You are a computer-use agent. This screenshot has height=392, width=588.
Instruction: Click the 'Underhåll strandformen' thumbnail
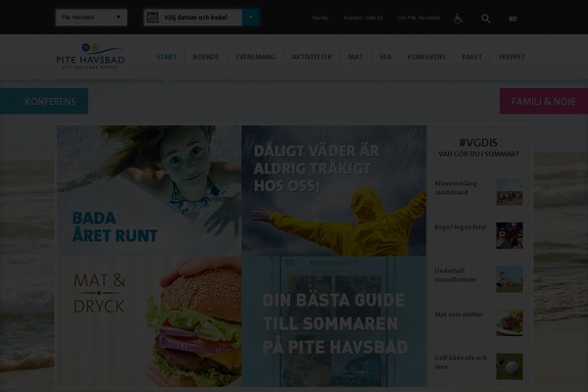[510, 279]
